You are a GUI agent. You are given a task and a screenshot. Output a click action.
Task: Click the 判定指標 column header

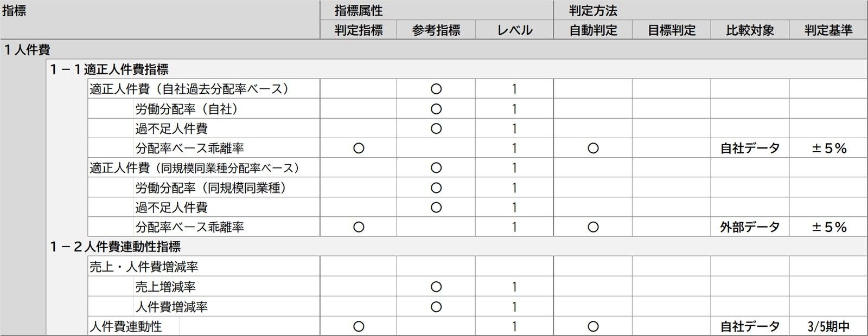359,30
